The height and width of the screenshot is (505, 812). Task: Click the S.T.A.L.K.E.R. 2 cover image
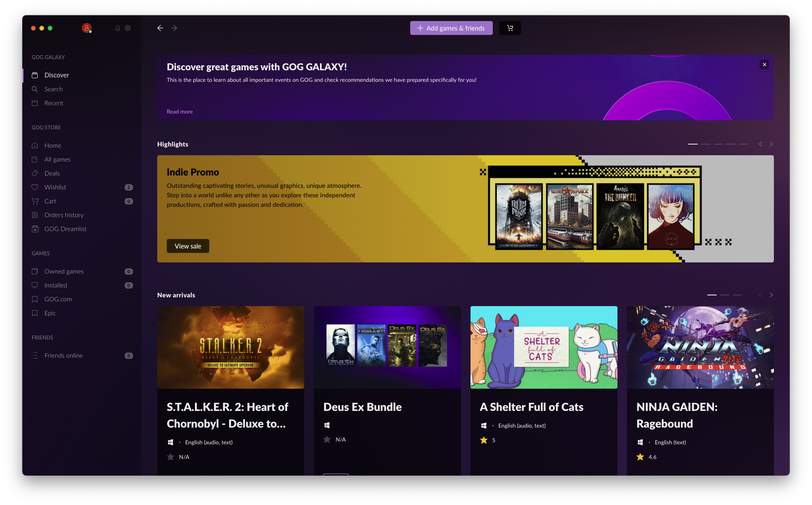point(231,347)
